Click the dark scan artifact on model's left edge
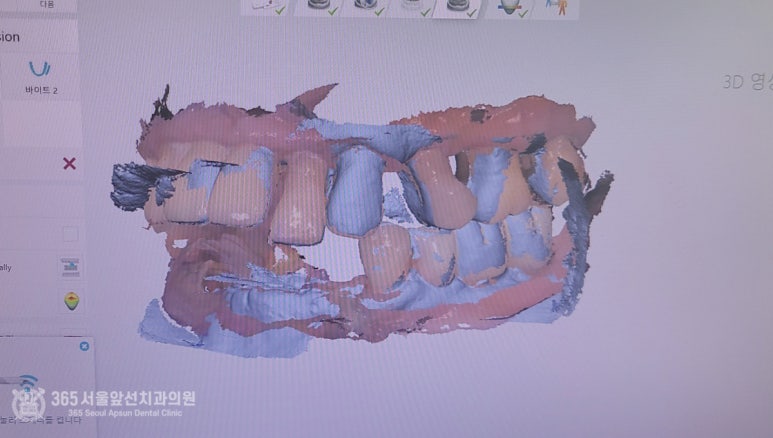Viewport: 773px width, 438px height. 133,185
